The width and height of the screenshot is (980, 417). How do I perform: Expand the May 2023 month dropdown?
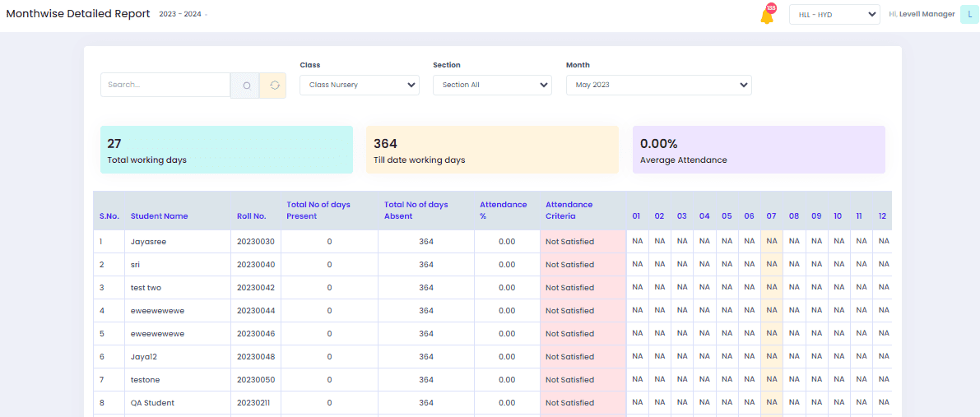tap(659, 85)
